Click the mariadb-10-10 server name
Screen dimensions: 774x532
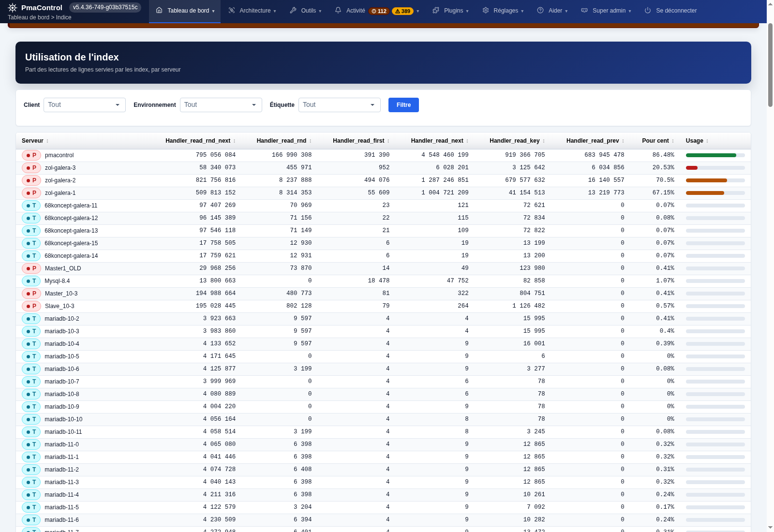(x=63, y=419)
